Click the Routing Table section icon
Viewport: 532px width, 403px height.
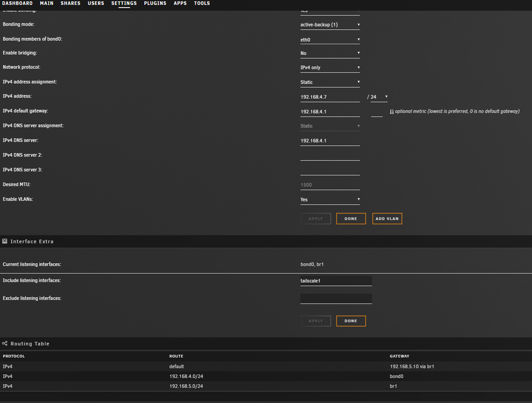5,343
